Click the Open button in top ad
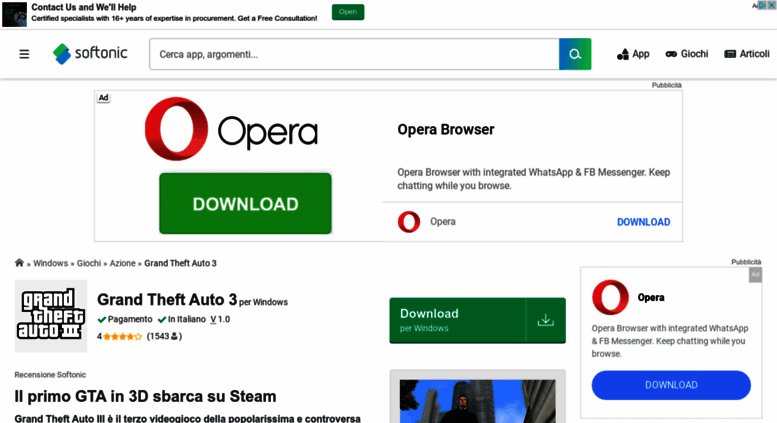 [x=348, y=12]
